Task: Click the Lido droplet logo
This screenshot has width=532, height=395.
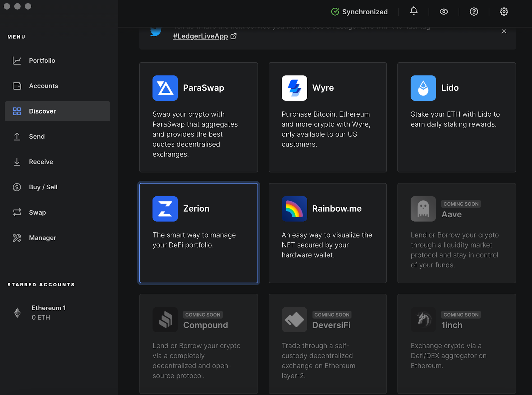Action: click(x=423, y=88)
